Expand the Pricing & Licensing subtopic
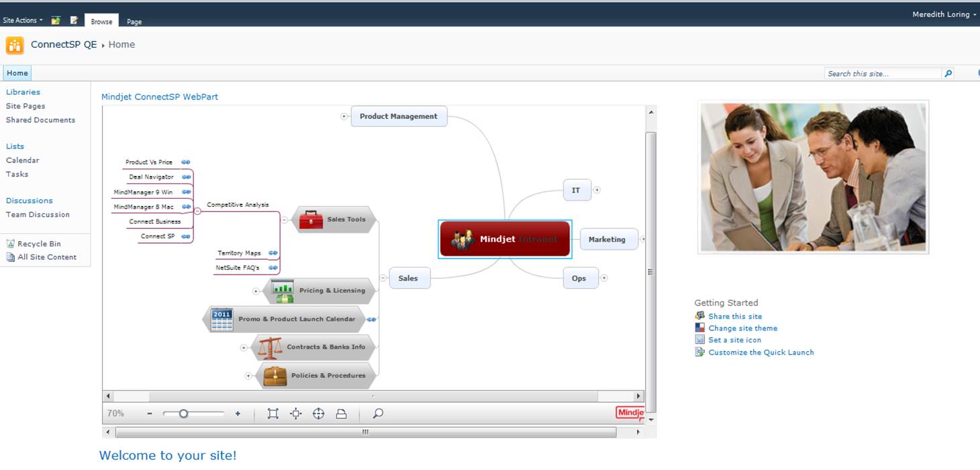 click(256, 291)
